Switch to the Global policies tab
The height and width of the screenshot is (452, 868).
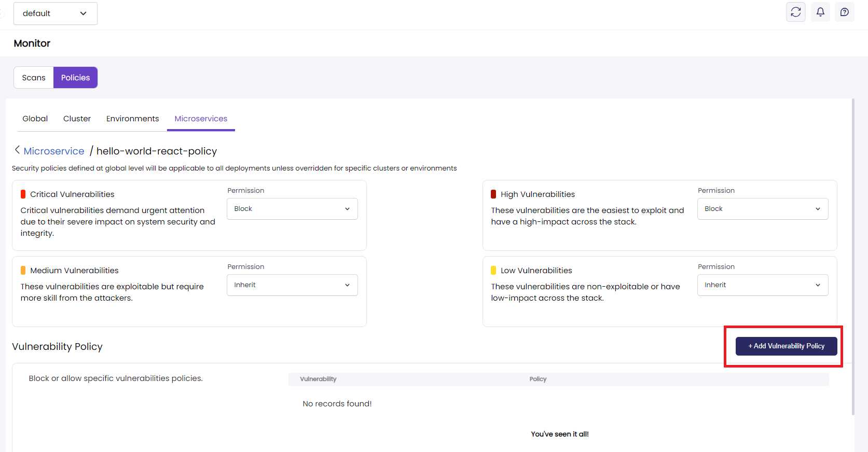[x=35, y=119]
